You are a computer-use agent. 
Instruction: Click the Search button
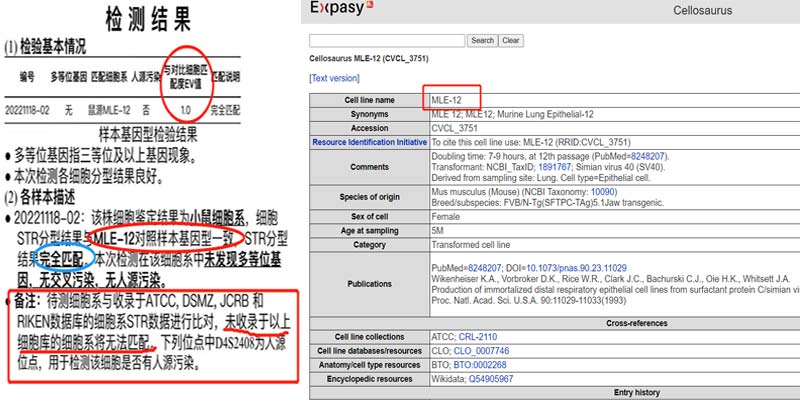[x=482, y=41]
